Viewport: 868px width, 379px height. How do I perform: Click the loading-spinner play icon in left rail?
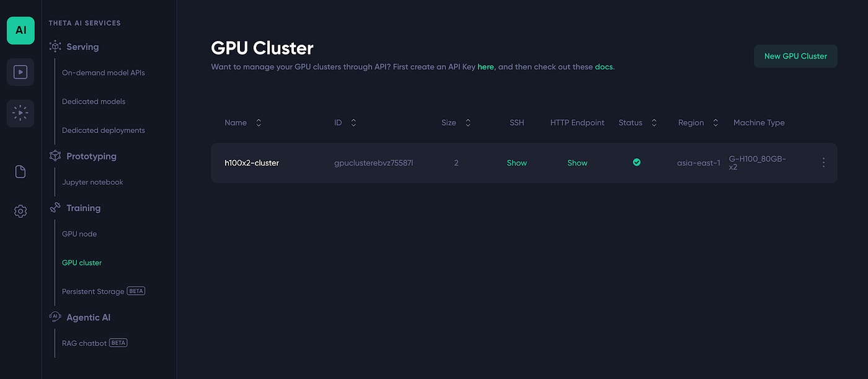coord(20,114)
